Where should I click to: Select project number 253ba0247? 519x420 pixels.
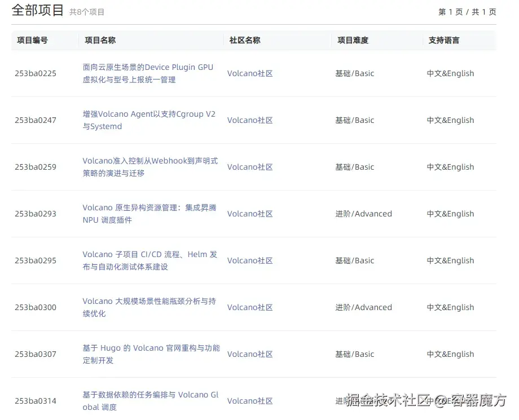(x=36, y=120)
